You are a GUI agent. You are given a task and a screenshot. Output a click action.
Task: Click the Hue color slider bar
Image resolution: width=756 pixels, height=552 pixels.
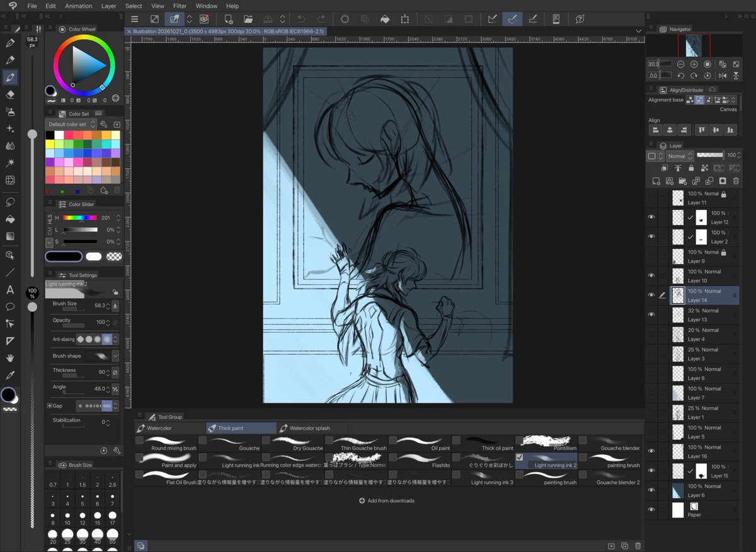click(x=79, y=218)
